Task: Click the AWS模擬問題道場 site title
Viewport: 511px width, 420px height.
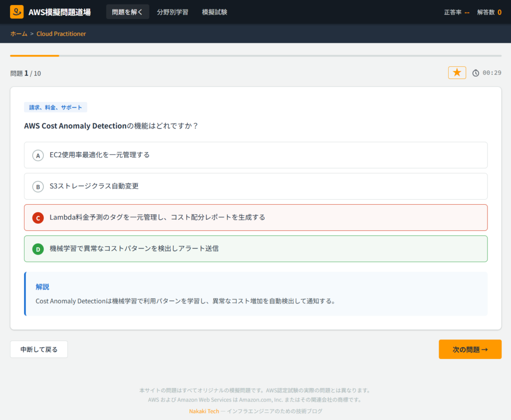Action: (x=60, y=12)
